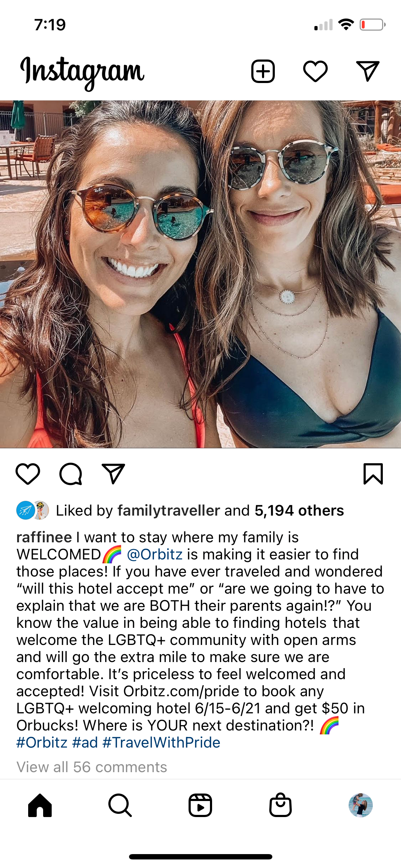
Task: Open the Shop bag tab
Action: tap(281, 805)
